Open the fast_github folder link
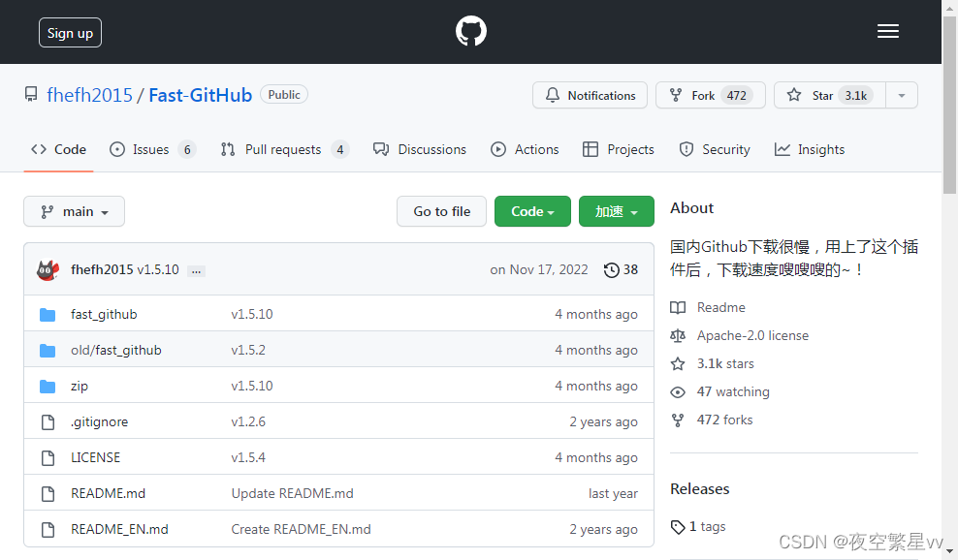 tap(104, 315)
